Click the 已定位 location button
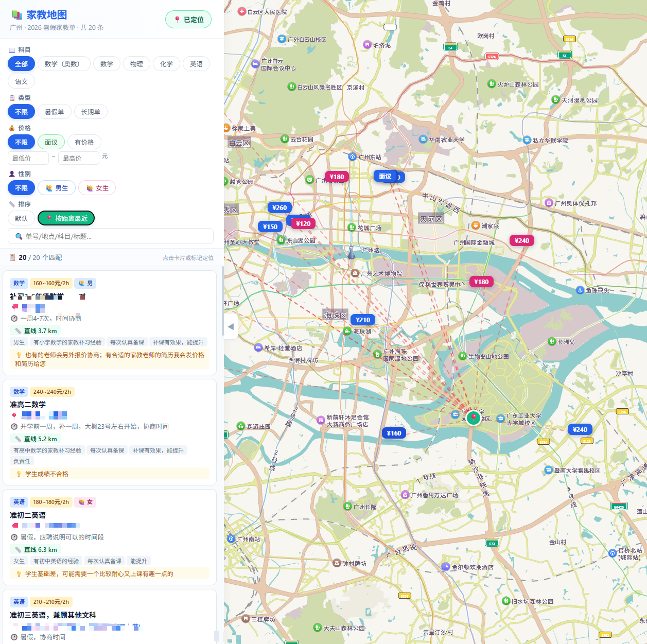 click(188, 20)
